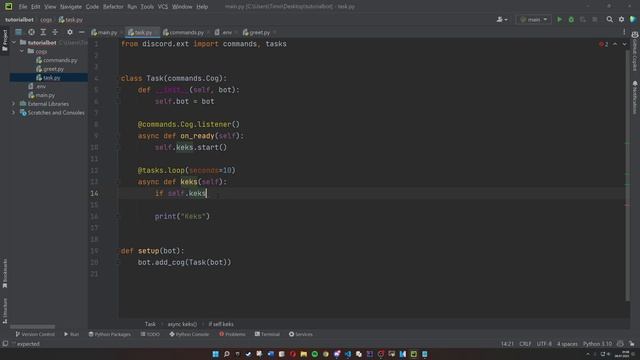Open IDE settings gear in top toolbar

tap(621, 20)
